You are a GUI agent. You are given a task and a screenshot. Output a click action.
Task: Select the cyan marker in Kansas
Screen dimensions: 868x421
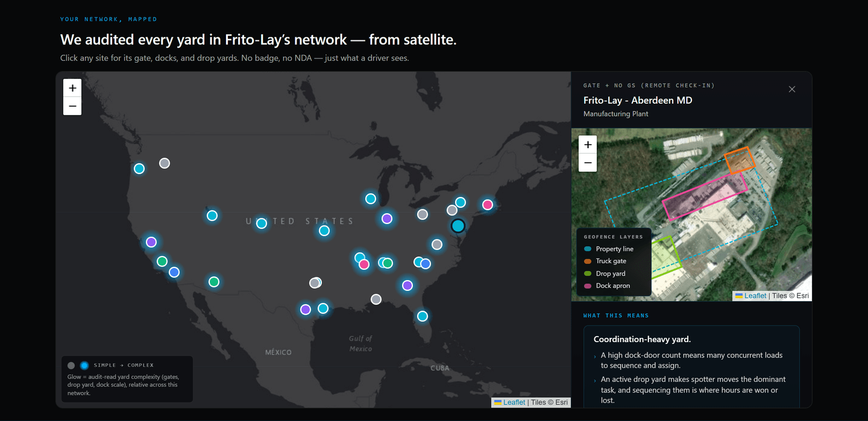tap(324, 231)
